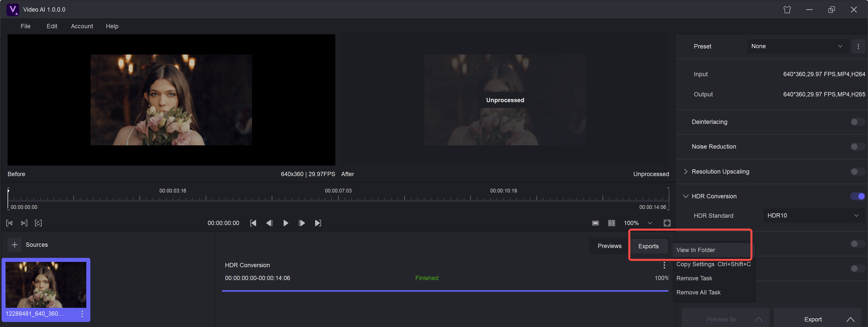The image size is (868, 327).
Task: Step forward one frame
Action: [302, 223]
